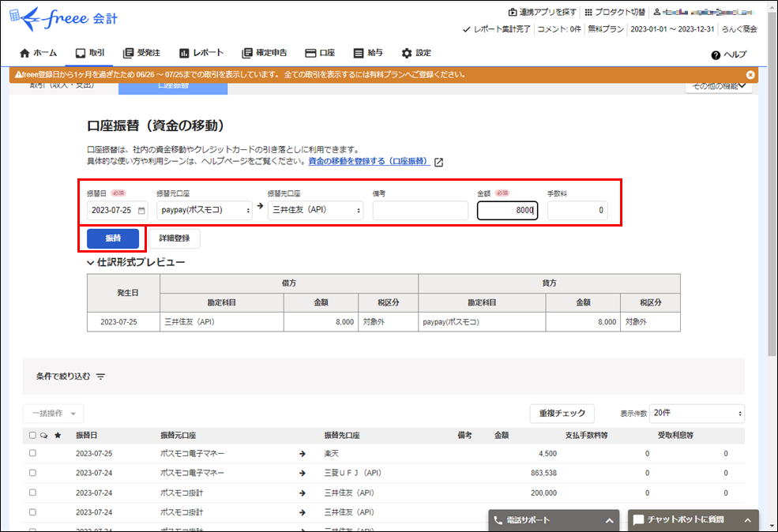Click the blue 振替 button

[113, 238]
